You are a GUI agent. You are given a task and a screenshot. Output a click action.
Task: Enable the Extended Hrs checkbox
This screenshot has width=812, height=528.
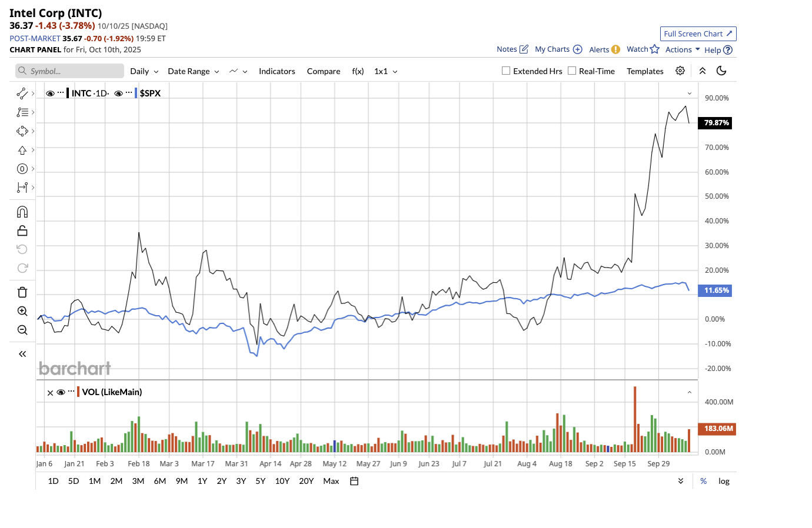[x=506, y=71]
